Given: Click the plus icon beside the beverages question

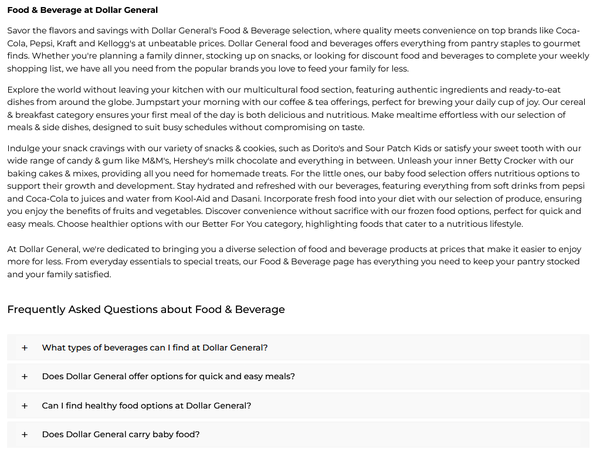Looking at the screenshot, I should [24, 348].
